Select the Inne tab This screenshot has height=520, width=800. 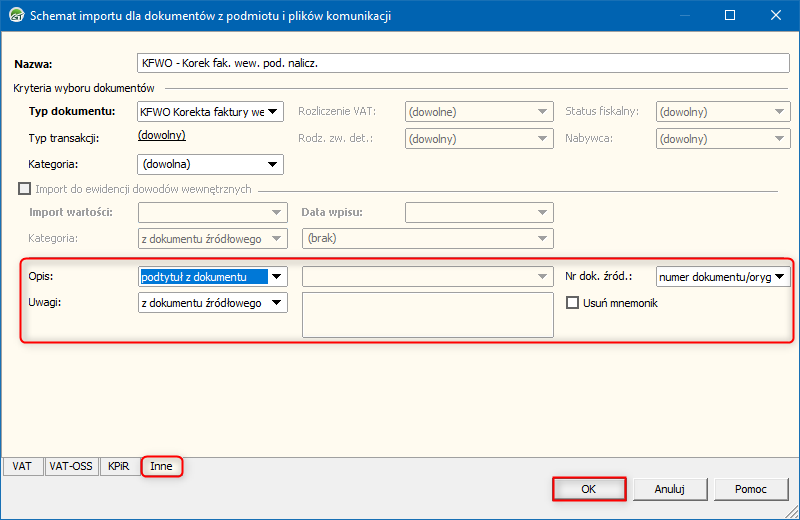pyautogui.click(x=161, y=465)
